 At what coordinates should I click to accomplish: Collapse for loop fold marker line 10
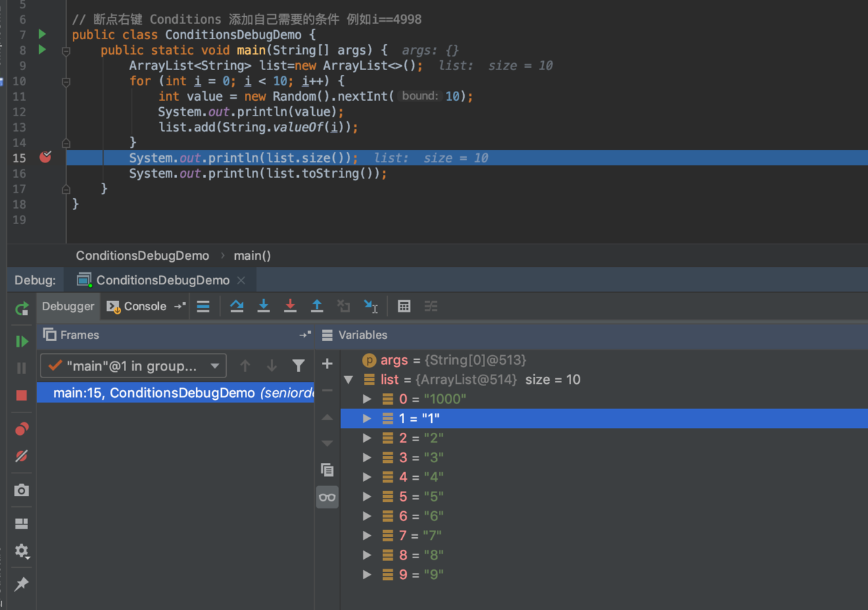[66, 81]
